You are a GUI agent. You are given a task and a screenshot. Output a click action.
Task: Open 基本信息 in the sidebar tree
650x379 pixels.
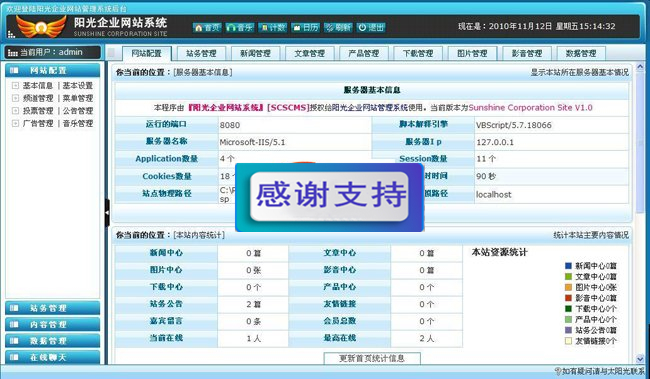[x=38, y=85]
